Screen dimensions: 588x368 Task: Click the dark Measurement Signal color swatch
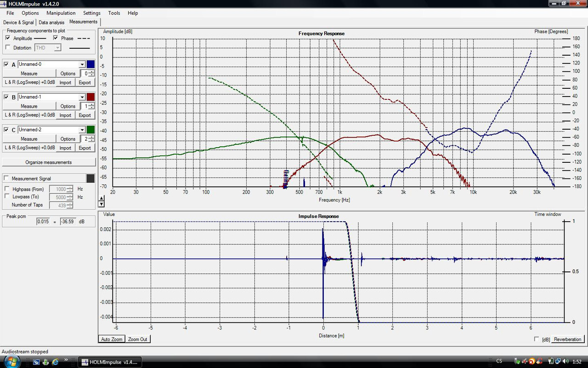click(90, 178)
